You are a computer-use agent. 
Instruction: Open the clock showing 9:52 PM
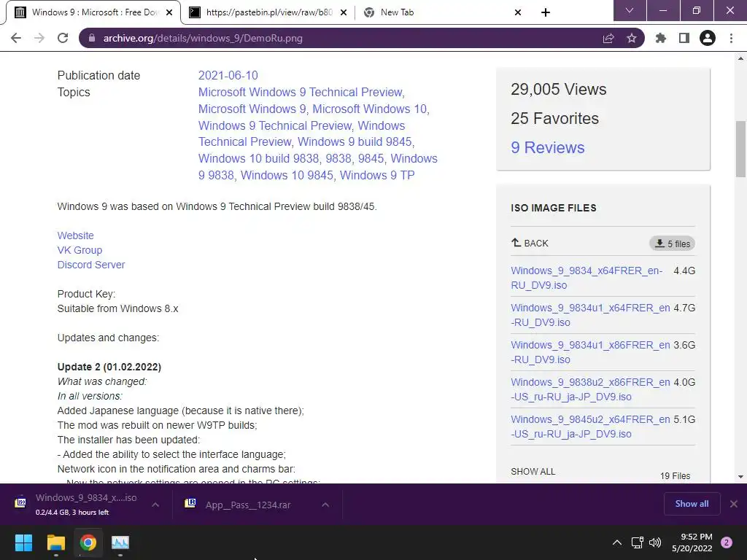pos(692,542)
